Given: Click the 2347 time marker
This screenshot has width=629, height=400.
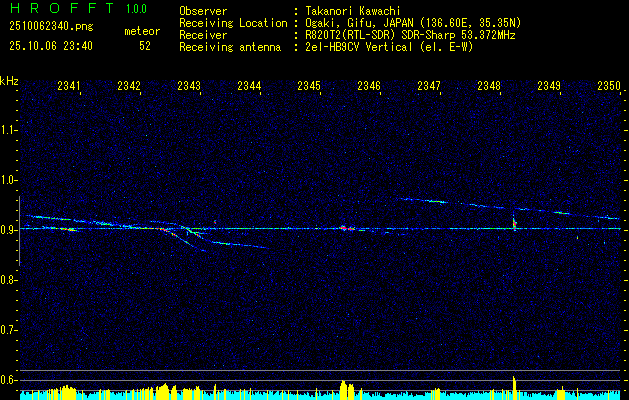Looking at the screenshot, I should pyautogui.click(x=429, y=86).
